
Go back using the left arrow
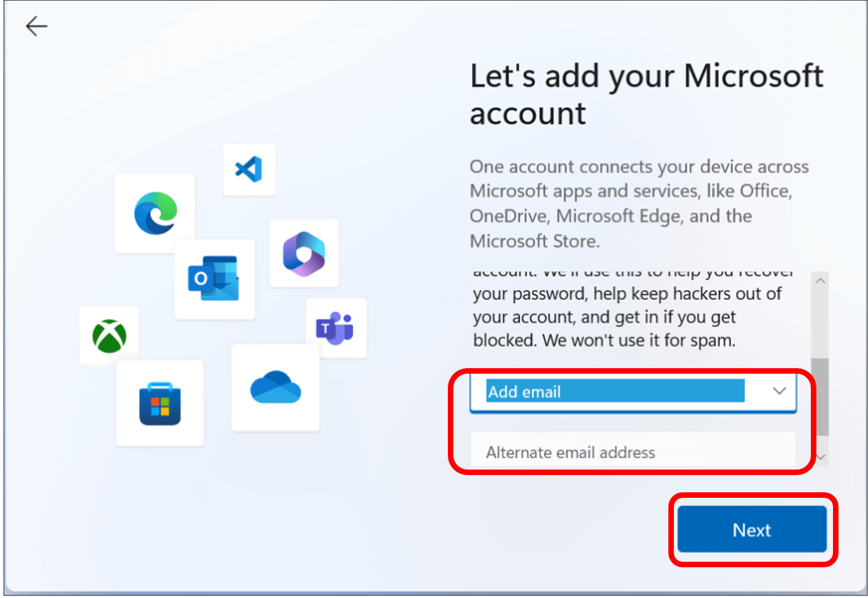coord(36,26)
